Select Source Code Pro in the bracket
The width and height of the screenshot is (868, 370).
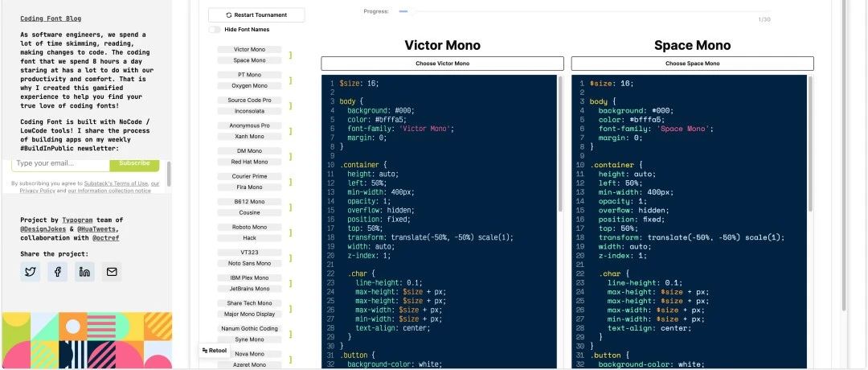click(250, 101)
